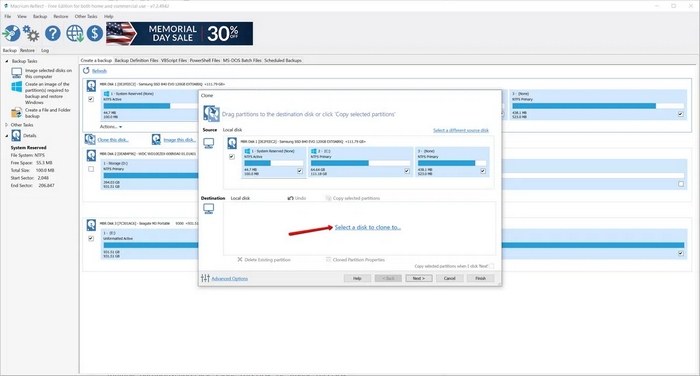This screenshot has height=376, width=700.
Task: Click the Image selected disks monitor icon
Action: [17, 73]
